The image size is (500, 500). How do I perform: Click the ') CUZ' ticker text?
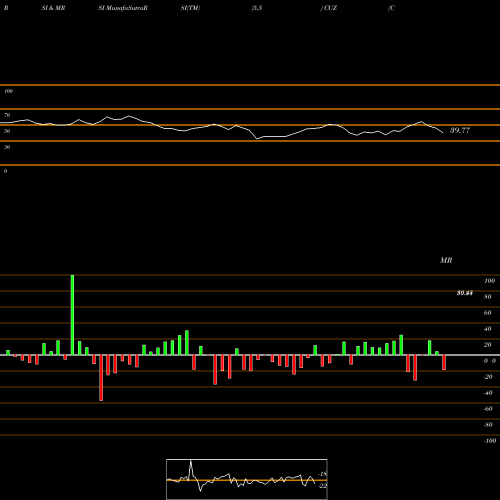point(329,8)
